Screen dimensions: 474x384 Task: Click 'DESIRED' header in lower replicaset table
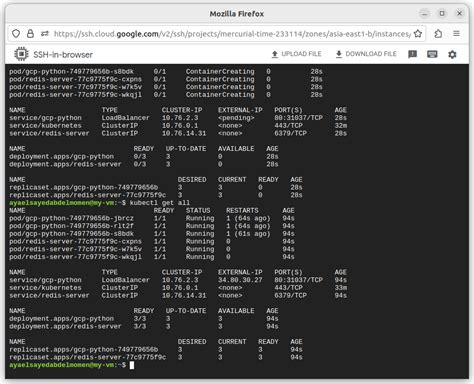click(192, 342)
